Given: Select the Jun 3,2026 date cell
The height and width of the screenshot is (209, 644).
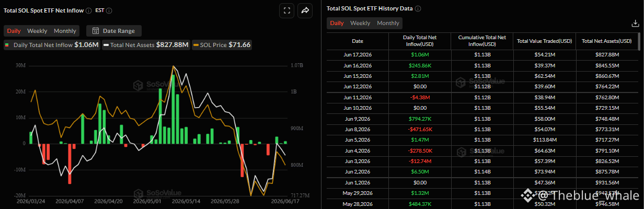Looking at the screenshot, I should 358,161.
